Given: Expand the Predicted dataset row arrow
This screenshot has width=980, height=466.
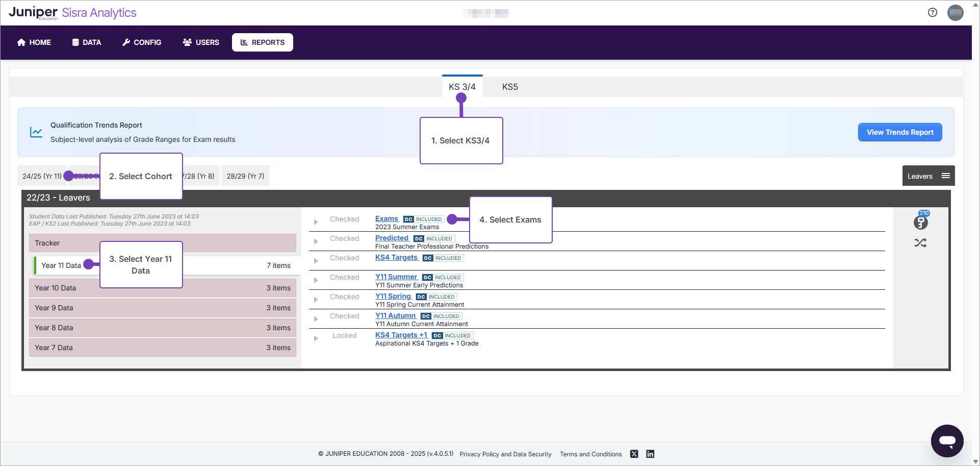Looking at the screenshot, I should coord(316,241).
